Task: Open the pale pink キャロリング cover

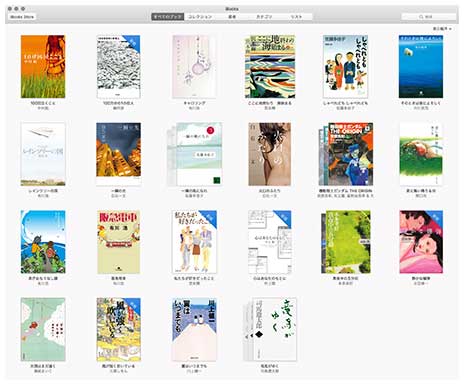Action: pyautogui.click(x=194, y=67)
